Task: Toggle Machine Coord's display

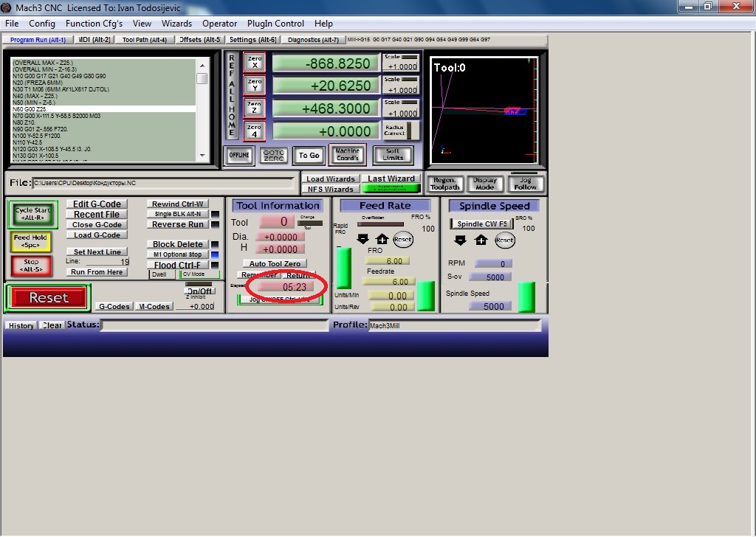Action: [x=348, y=154]
